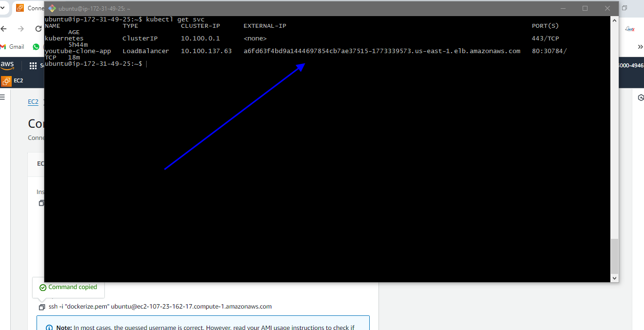Open the WhatsApp bookmark

click(x=36, y=47)
